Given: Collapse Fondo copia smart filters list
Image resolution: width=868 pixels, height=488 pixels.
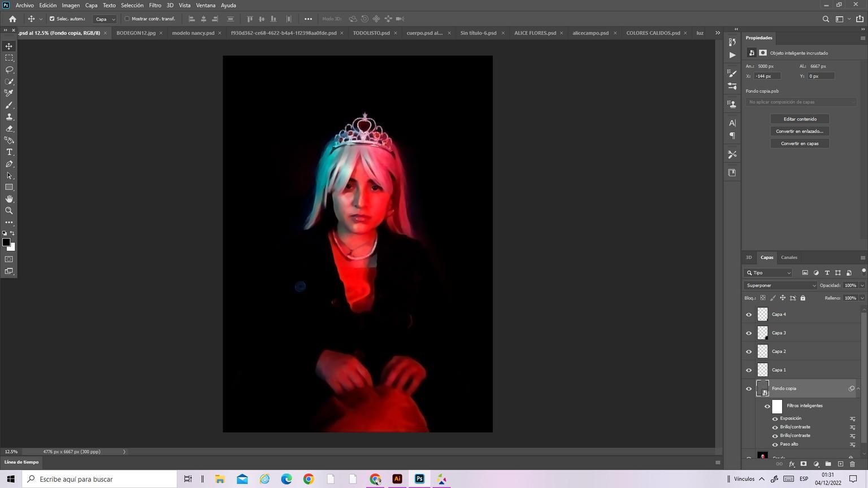Looking at the screenshot, I should point(858,389).
